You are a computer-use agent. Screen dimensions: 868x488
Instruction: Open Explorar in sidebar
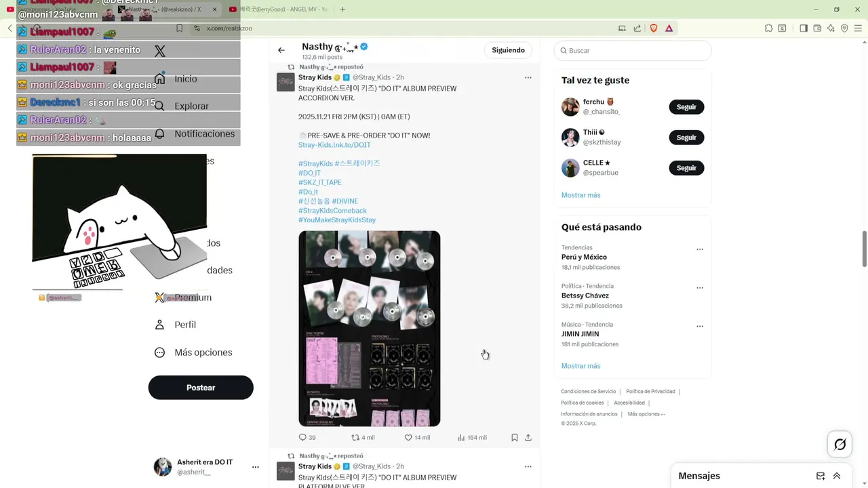[191, 106]
